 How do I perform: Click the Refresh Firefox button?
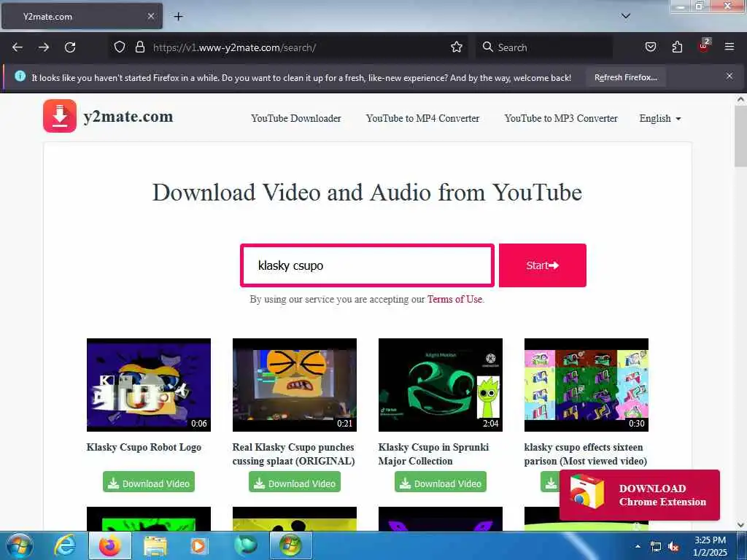point(625,77)
